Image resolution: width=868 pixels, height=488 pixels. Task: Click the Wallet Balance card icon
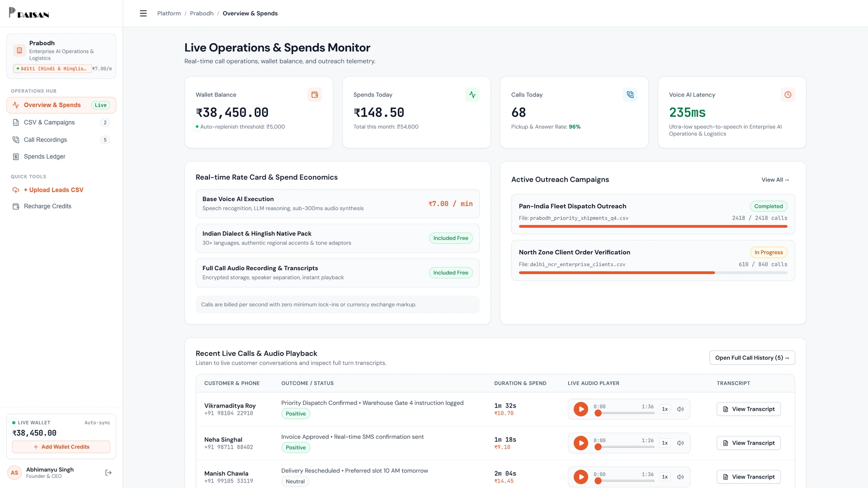click(x=315, y=95)
